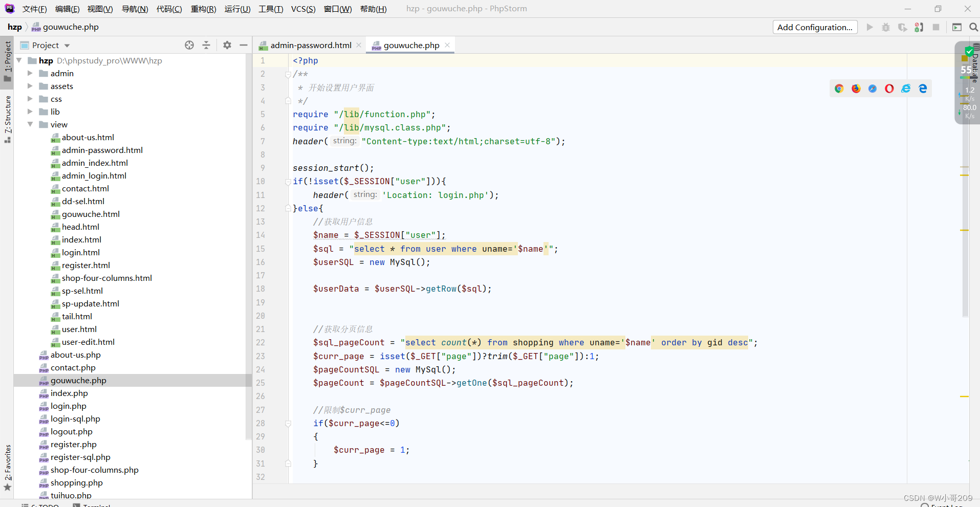Open the 文件(F) menu
980x507 pixels.
[x=34, y=9]
